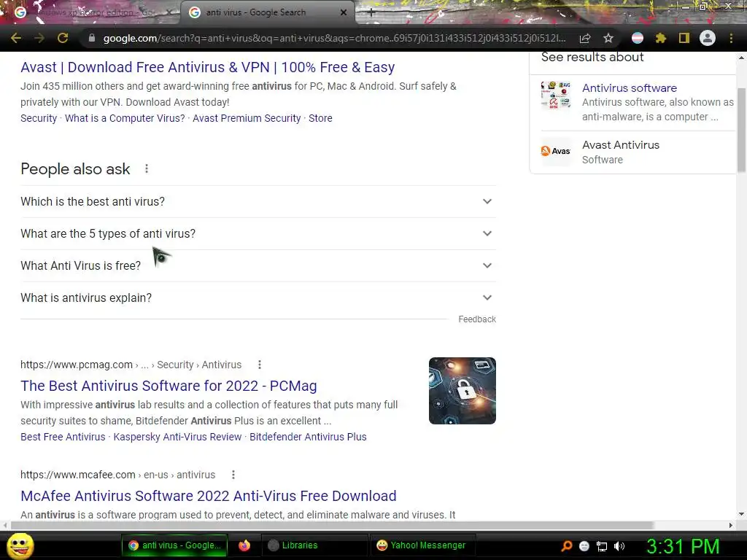Viewport: 747px width, 560px height.
Task: Click the address bar URL field
Action: coord(334,38)
